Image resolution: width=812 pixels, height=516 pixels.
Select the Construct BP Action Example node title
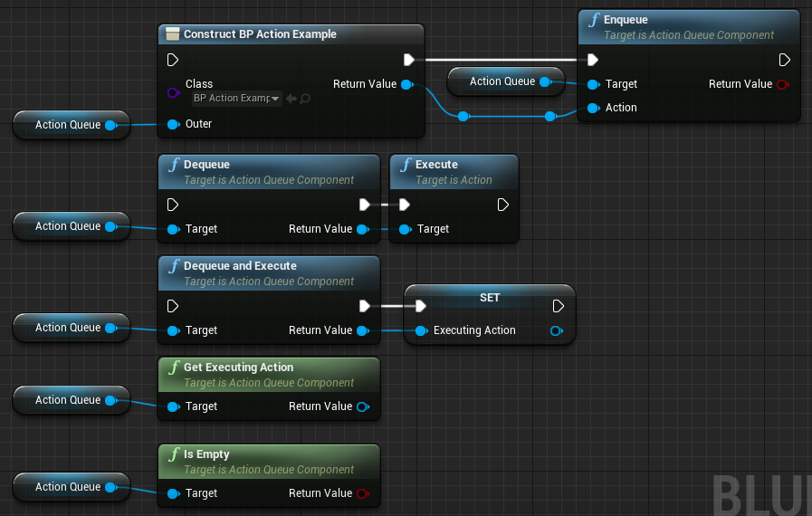(x=260, y=34)
